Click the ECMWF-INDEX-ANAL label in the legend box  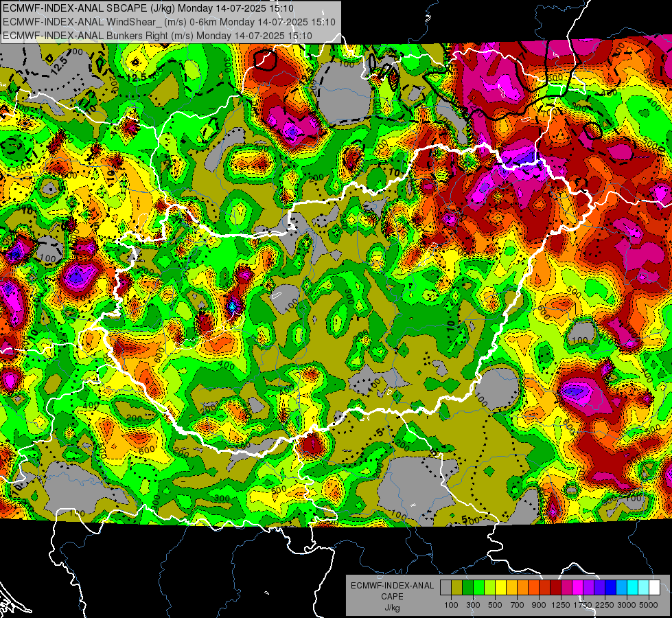(x=392, y=586)
